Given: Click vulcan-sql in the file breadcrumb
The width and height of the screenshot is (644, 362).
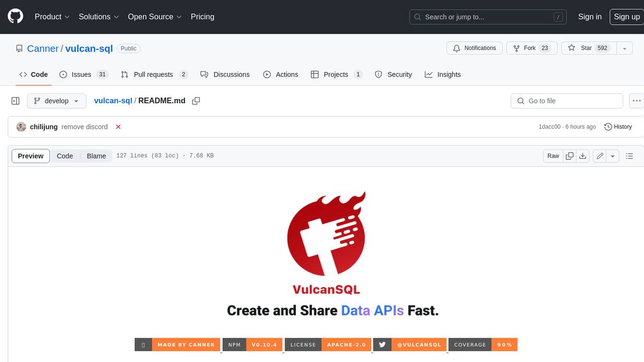Looking at the screenshot, I should click(x=113, y=100).
